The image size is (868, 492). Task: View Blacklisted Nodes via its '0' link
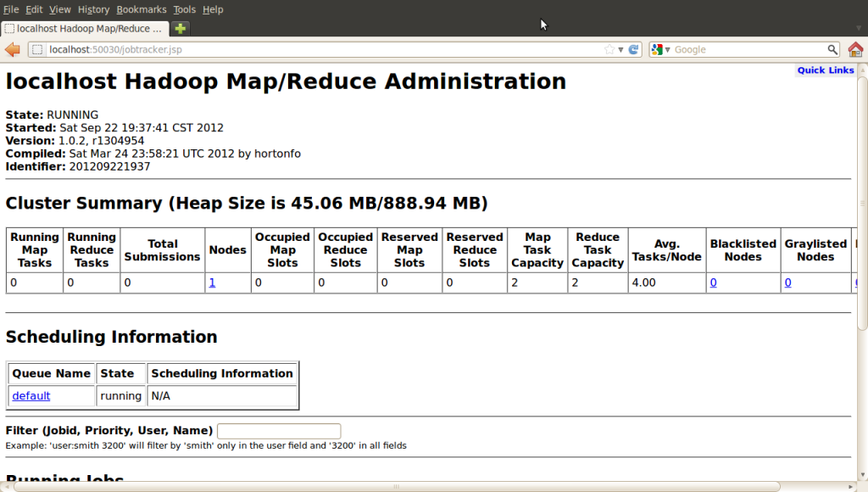tap(714, 282)
